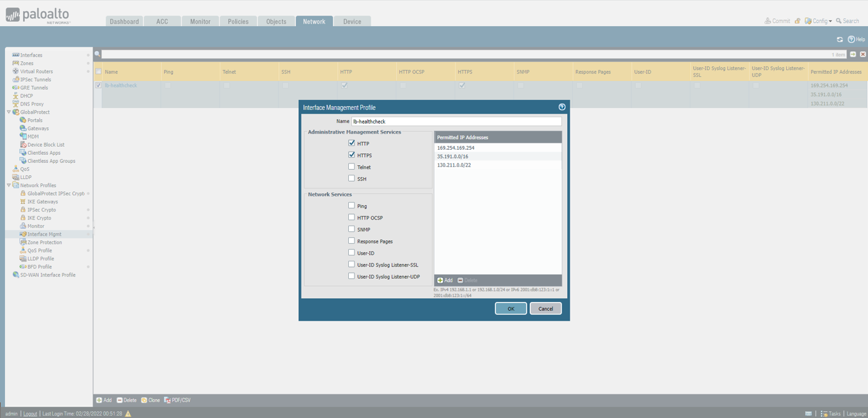Click OK to save the profile
The image size is (868, 418).
click(x=510, y=308)
